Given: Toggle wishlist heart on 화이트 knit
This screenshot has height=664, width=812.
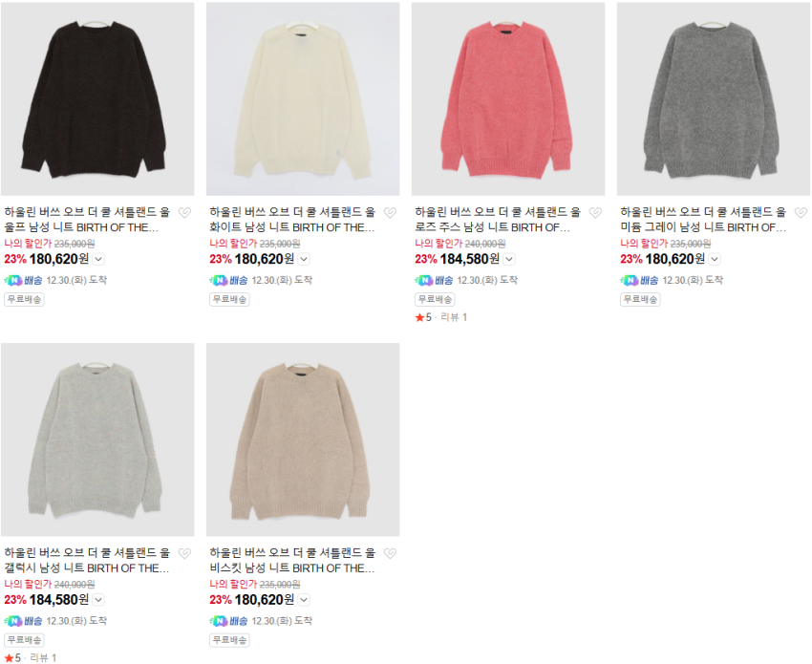Looking at the screenshot, I should (x=390, y=212).
